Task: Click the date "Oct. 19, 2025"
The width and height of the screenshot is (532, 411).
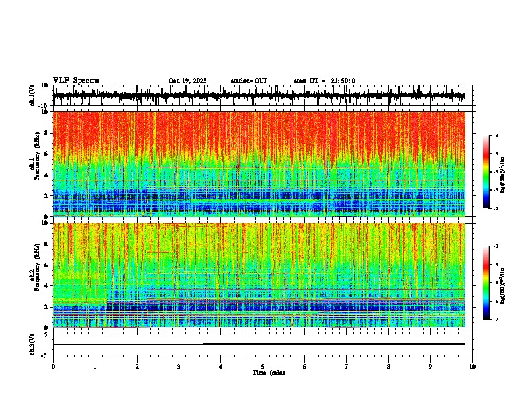Action: pyautogui.click(x=187, y=81)
